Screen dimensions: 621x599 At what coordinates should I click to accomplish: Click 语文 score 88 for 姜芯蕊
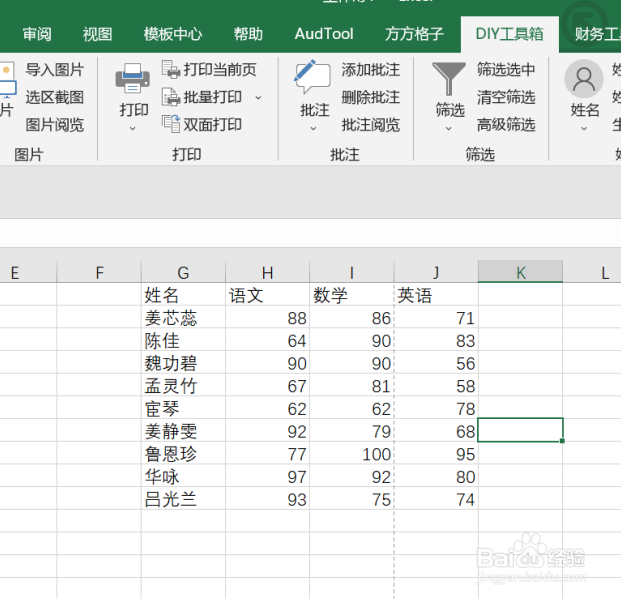point(267,317)
